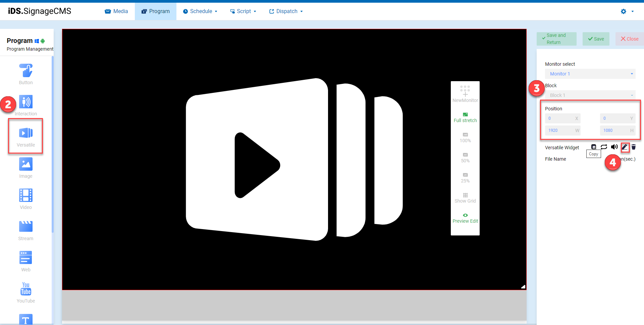
Task: Select the Video widget
Action: pyautogui.click(x=26, y=199)
